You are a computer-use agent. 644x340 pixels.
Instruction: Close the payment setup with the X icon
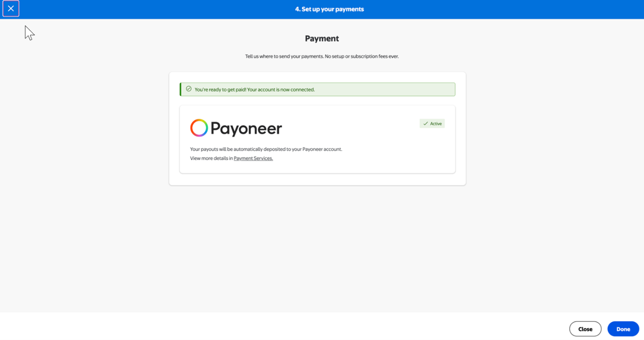point(11,9)
